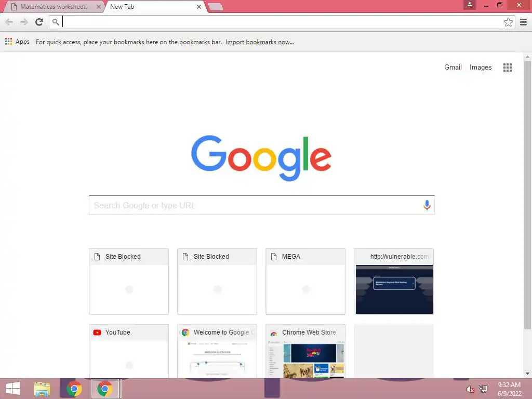This screenshot has height=399, width=532.
Task: Click Import bookmarks now link
Action: [x=260, y=42]
